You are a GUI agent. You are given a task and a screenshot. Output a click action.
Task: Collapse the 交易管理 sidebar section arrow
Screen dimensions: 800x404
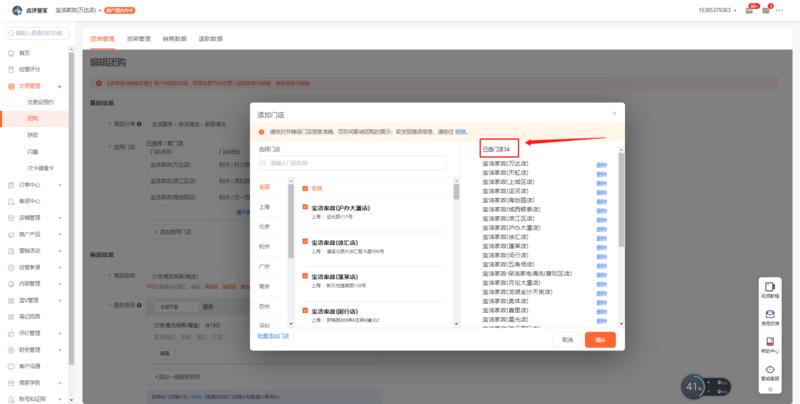pyautogui.click(x=60, y=86)
